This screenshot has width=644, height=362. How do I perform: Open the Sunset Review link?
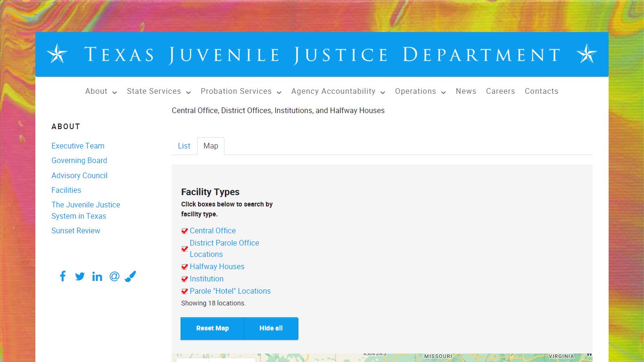pos(75,231)
